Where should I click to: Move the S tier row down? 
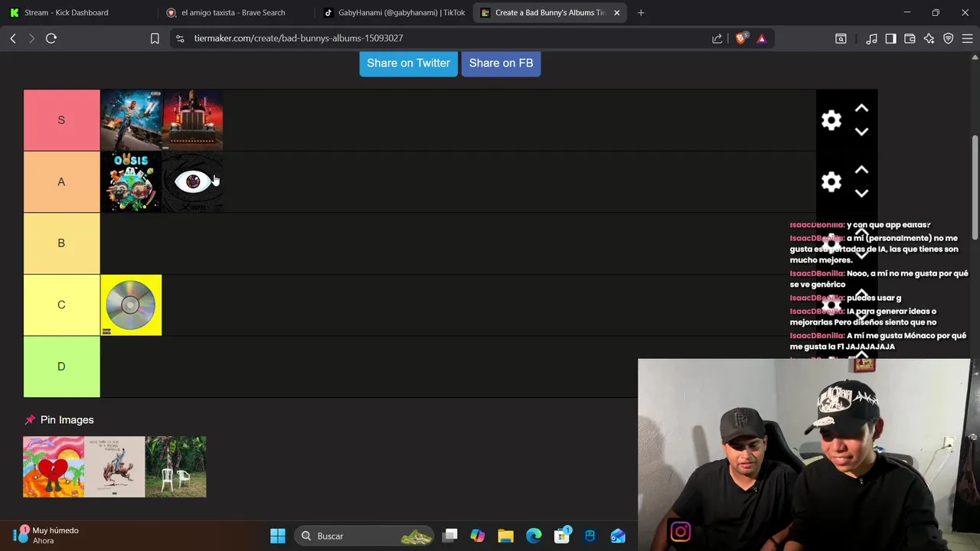point(861,132)
